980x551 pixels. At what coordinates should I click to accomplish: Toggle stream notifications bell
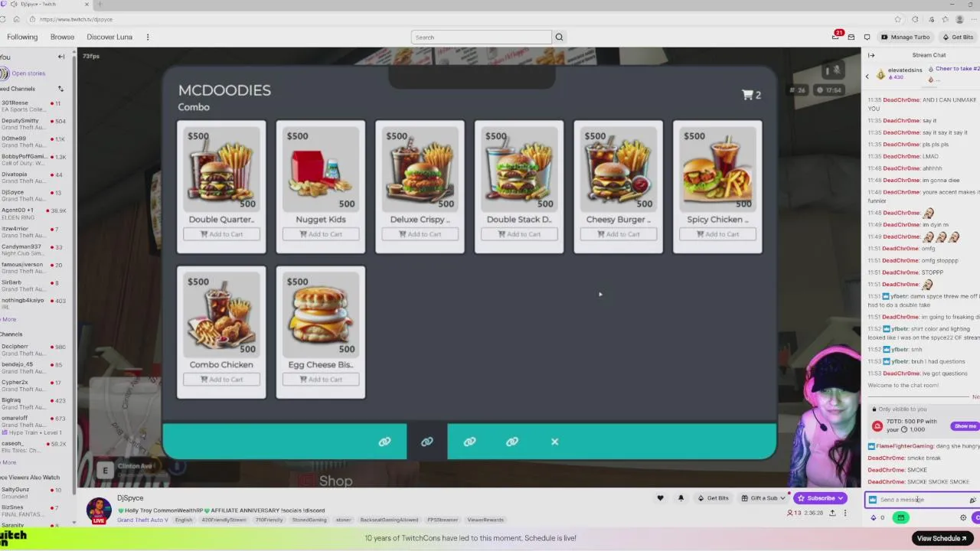coord(681,498)
